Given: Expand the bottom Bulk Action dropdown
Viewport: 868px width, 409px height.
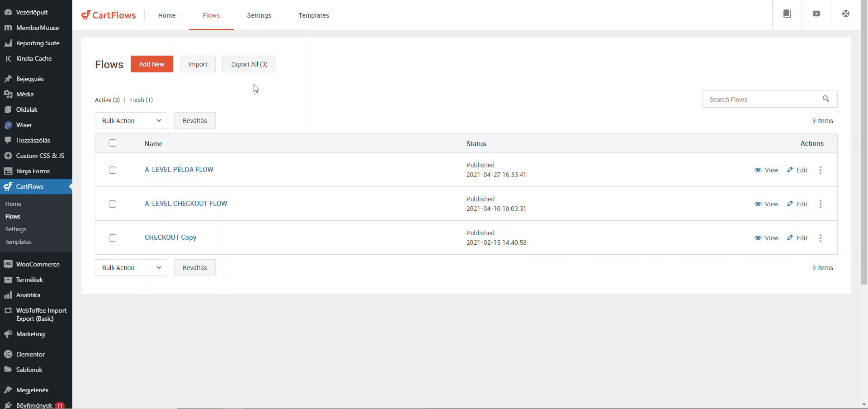Looking at the screenshot, I should [x=131, y=268].
